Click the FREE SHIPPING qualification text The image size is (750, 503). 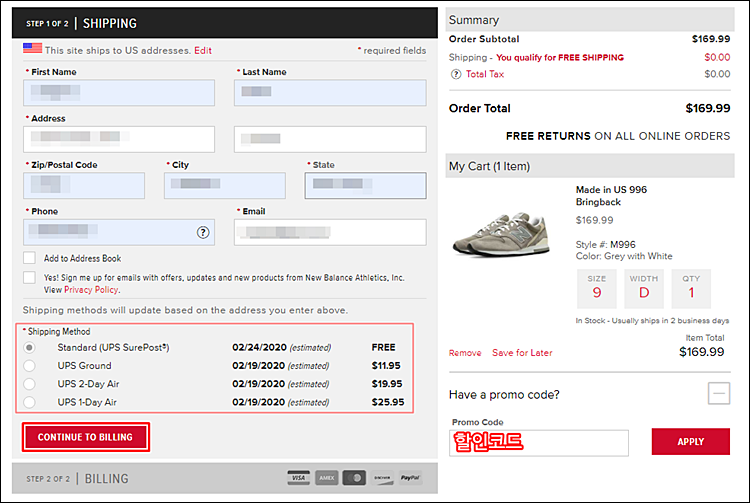pos(560,57)
